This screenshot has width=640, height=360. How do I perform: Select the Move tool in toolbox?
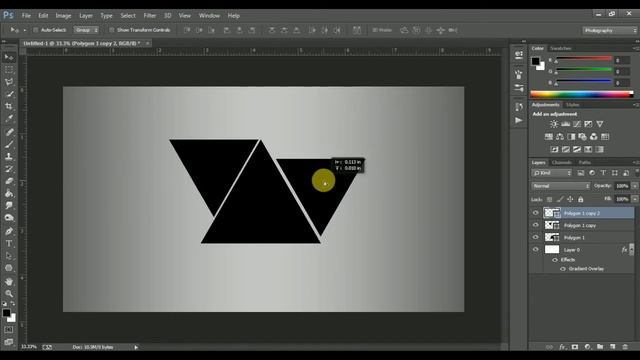9,57
